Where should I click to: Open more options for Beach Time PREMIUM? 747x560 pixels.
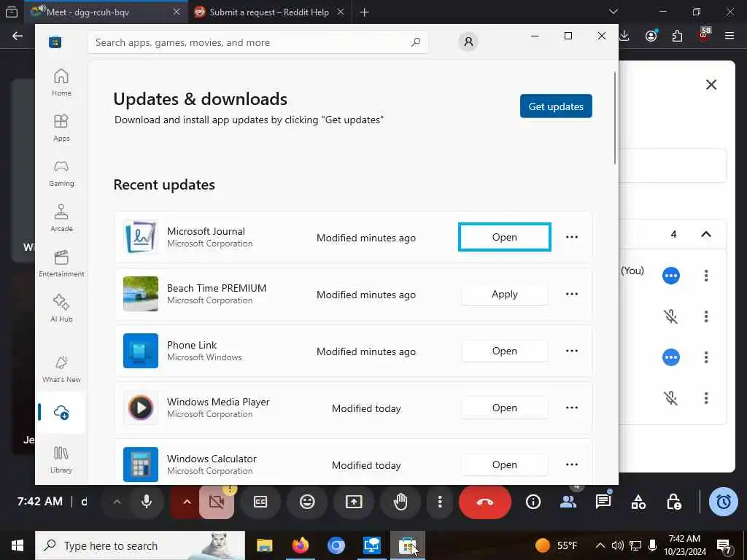click(x=572, y=295)
